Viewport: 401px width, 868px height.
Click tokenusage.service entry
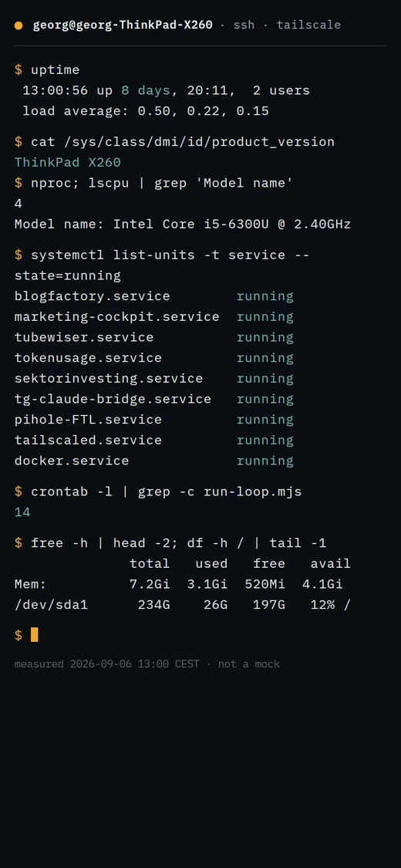pyautogui.click(x=88, y=357)
